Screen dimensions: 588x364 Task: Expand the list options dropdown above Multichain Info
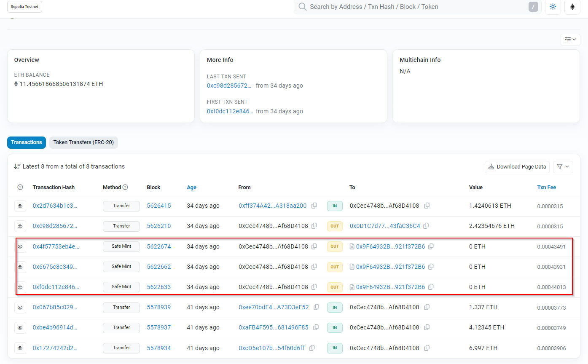570,39
